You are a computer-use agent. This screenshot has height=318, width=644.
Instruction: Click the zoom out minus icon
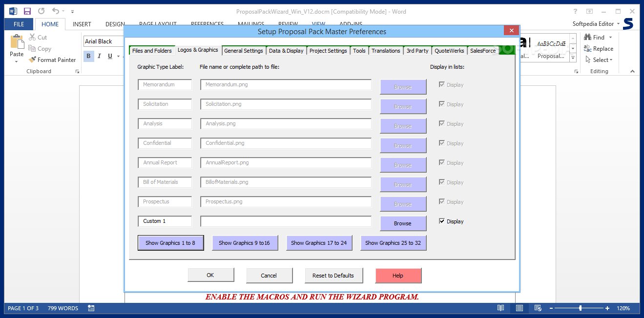(551, 308)
